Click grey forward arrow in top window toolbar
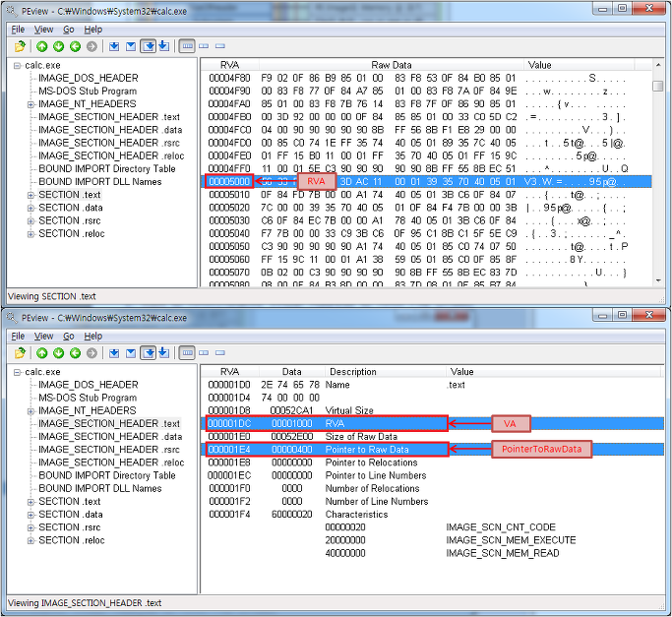 coord(92,46)
